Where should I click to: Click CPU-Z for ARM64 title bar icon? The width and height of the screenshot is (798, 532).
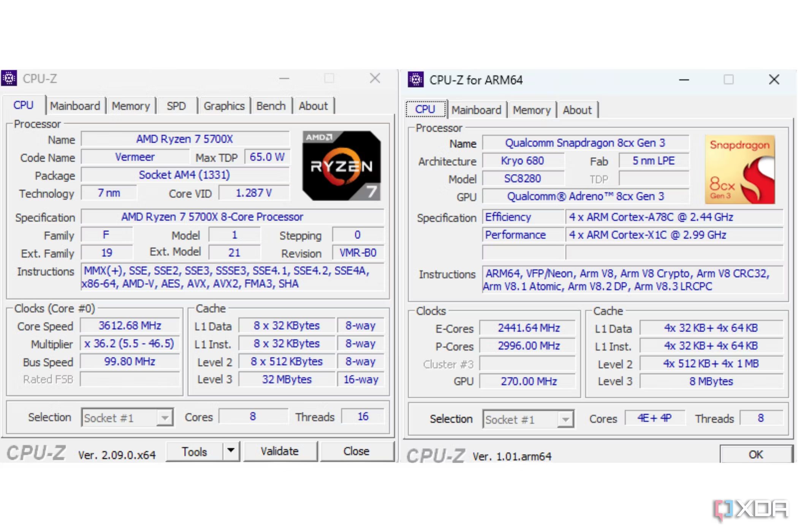pyautogui.click(x=416, y=80)
